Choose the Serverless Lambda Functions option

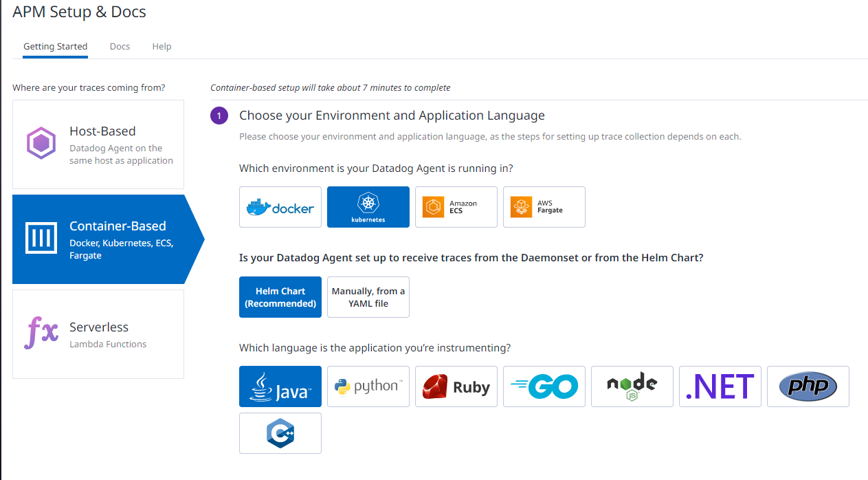98,334
